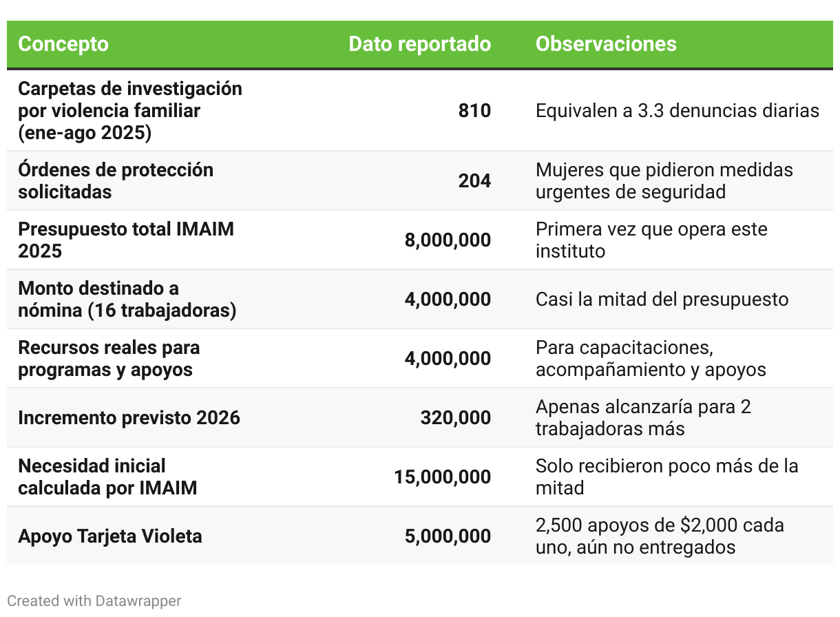840x617 pixels.
Task: Click the "Incremento previsto 2026" label
Action: [x=129, y=417]
